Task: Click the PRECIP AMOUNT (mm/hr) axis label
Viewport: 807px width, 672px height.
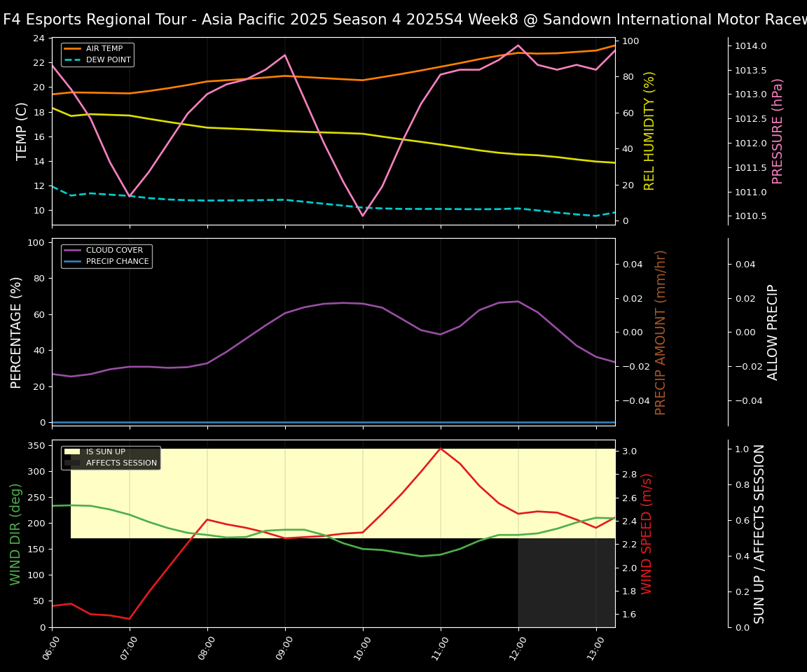Action: [x=661, y=332]
